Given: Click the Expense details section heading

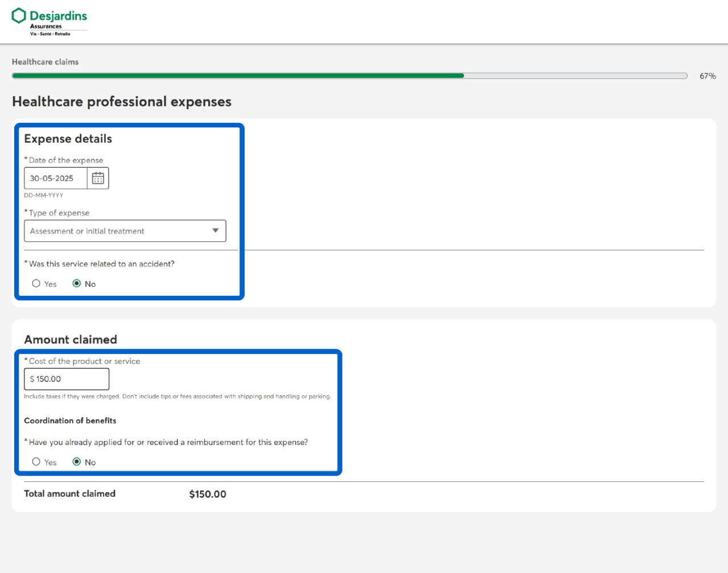Looking at the screenshot, I should coord(68,139).
